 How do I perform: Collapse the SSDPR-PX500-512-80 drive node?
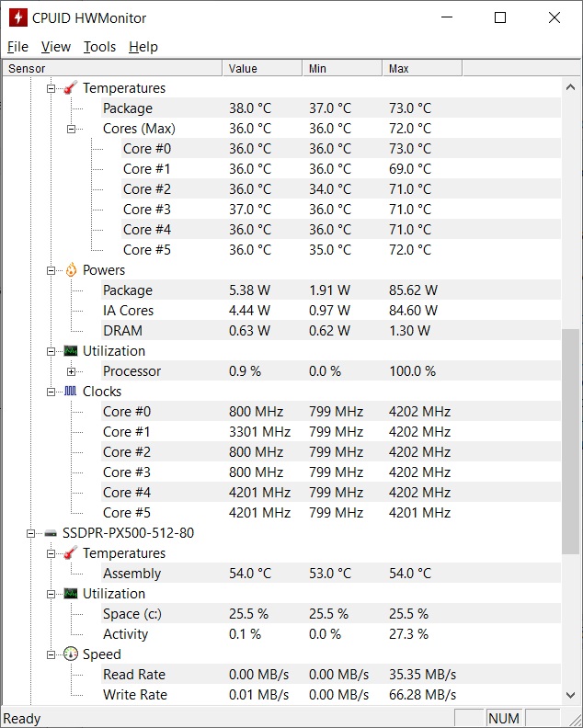point(30,533)
